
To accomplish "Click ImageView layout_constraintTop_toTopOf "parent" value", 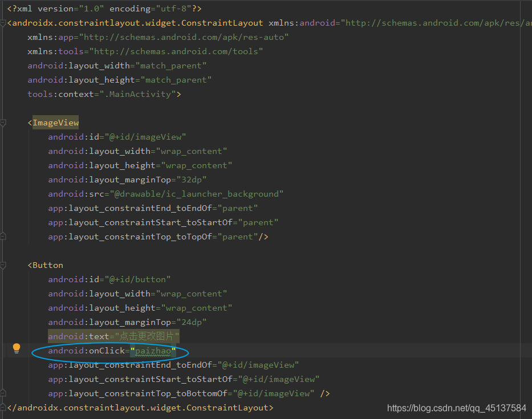I will click(238, 237).
